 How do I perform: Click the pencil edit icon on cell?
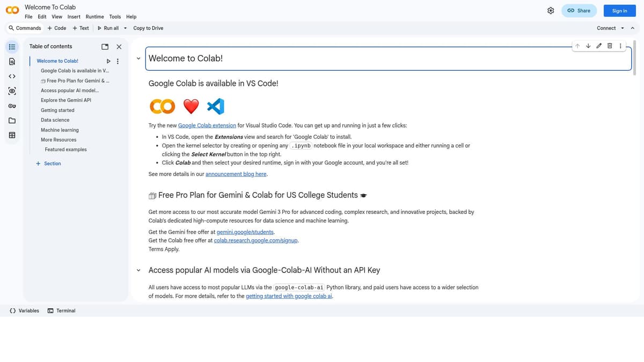click(599, 46)
